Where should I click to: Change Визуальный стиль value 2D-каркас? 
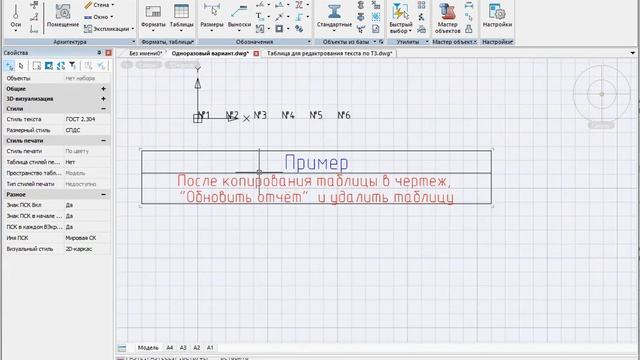pos(87,249)
